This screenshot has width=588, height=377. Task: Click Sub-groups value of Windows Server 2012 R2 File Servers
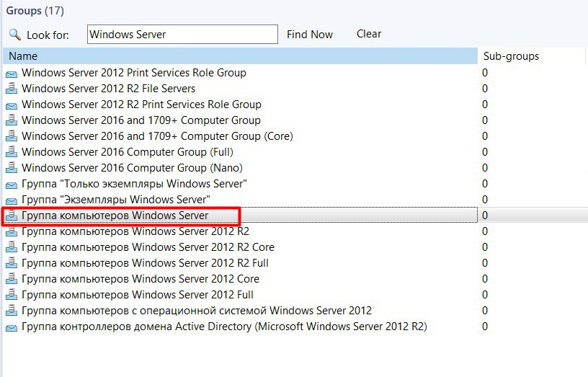click(x=485, y=89)
